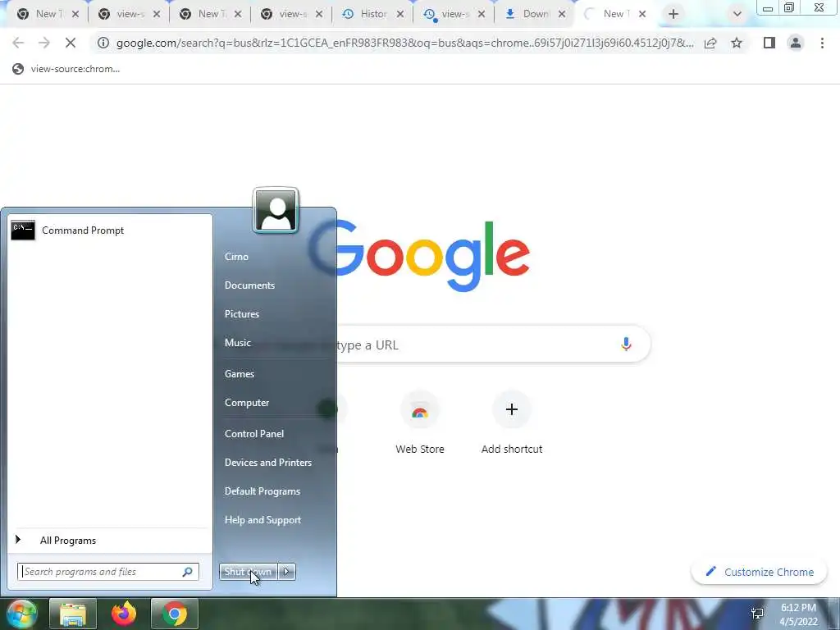
Task: Open Music from Start menu
Action: [x=237, y=343]
